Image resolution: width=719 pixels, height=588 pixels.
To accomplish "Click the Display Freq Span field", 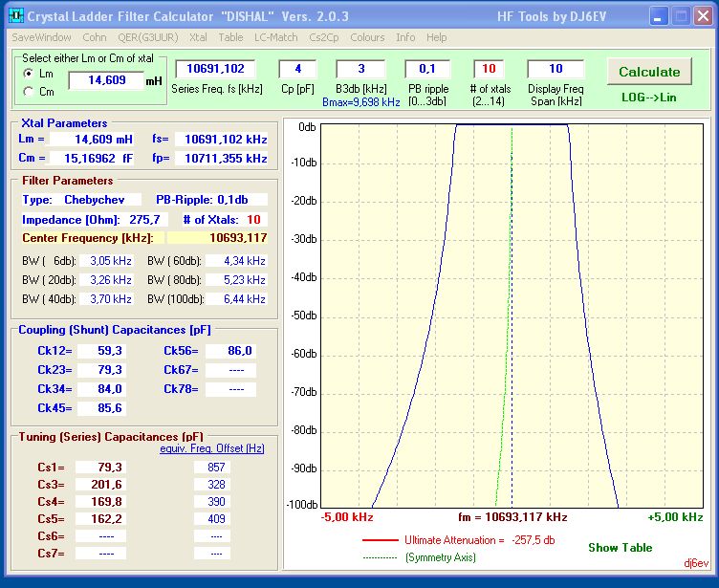I will coord(556,69).
